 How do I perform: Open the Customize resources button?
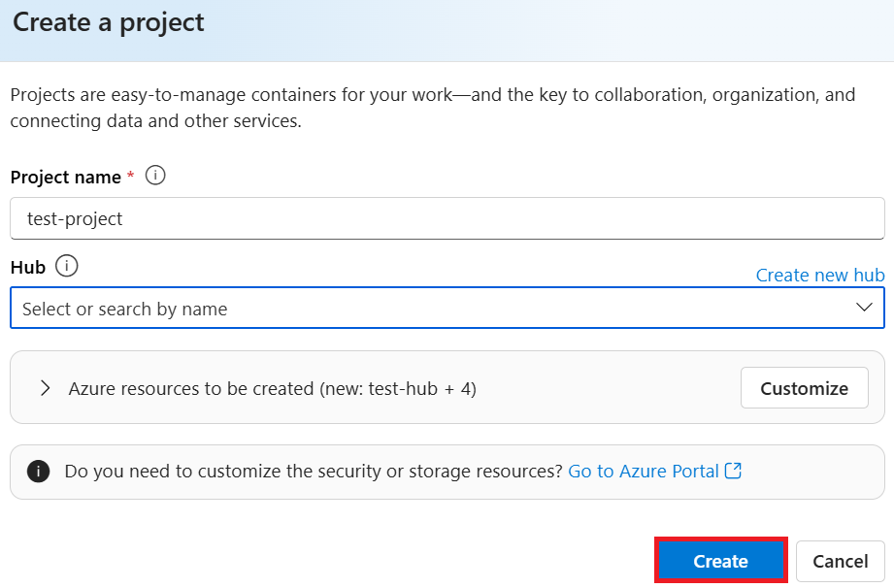(x=804, y=388)
